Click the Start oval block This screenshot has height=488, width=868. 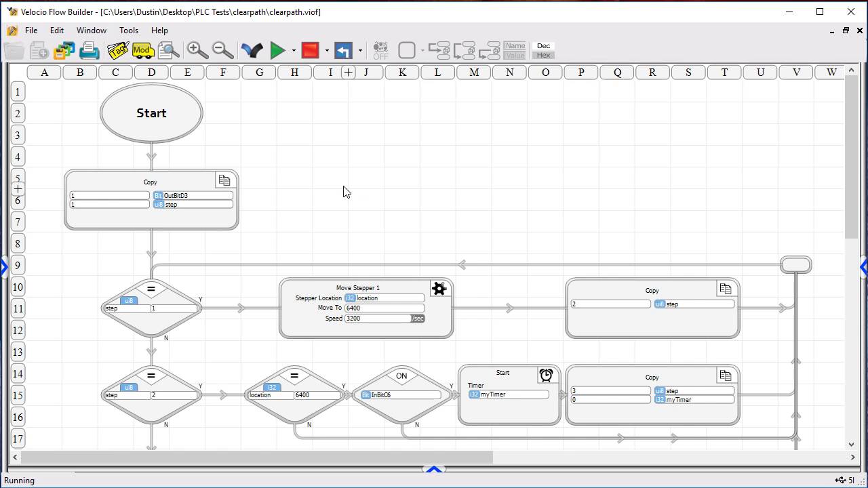coord(151,113)
